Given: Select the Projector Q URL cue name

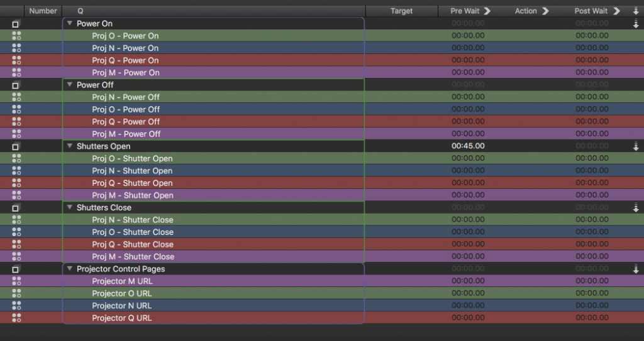Looking at the screenshot, I should pos(121,318).
